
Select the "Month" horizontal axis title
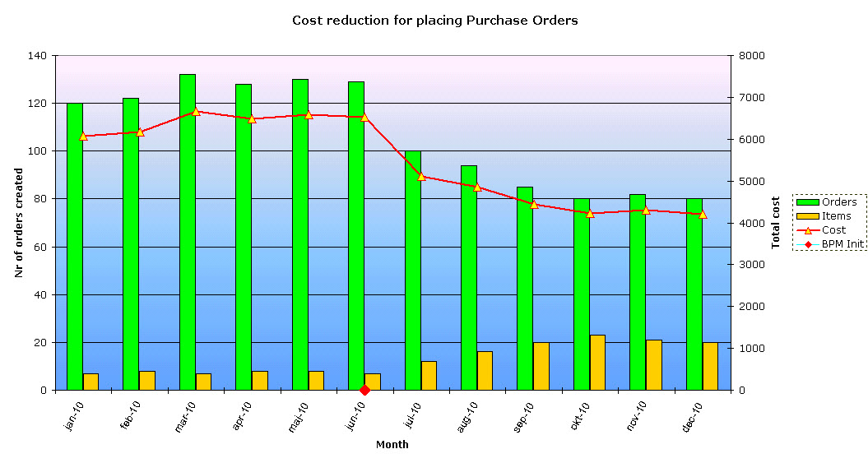(392, 445)
